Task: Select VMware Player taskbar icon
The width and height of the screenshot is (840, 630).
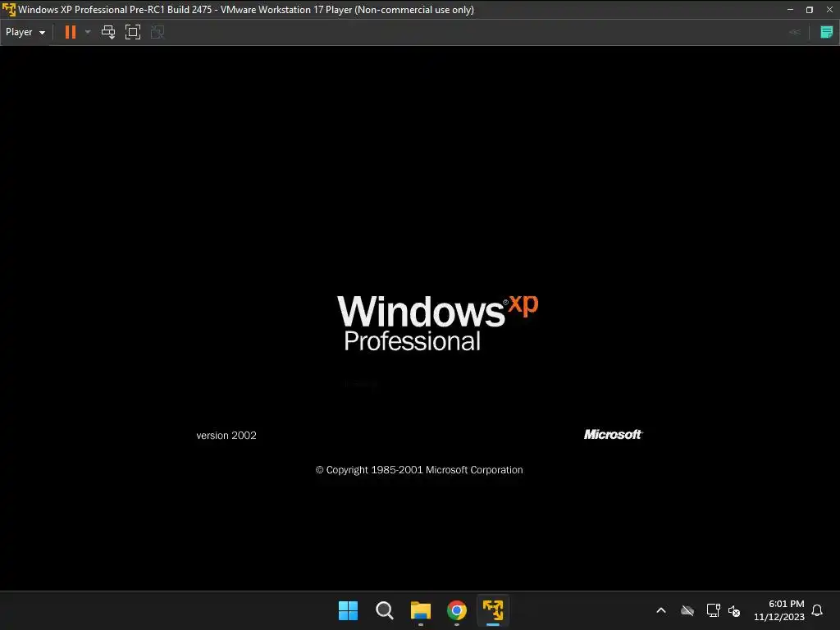Action: (493, 610)
